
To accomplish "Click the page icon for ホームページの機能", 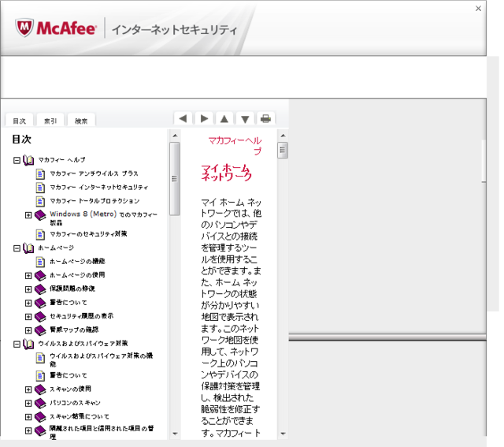I will pos(40,262).
